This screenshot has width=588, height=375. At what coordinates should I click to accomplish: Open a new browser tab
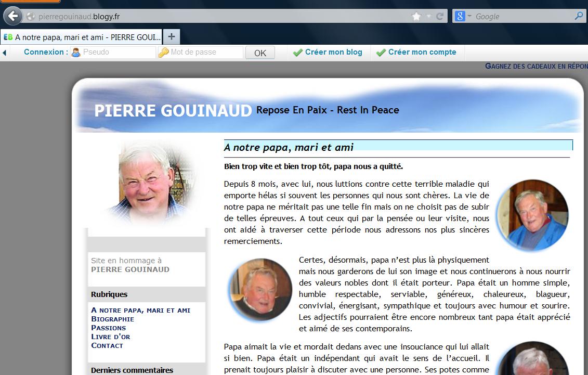click(x=172, y=37)
